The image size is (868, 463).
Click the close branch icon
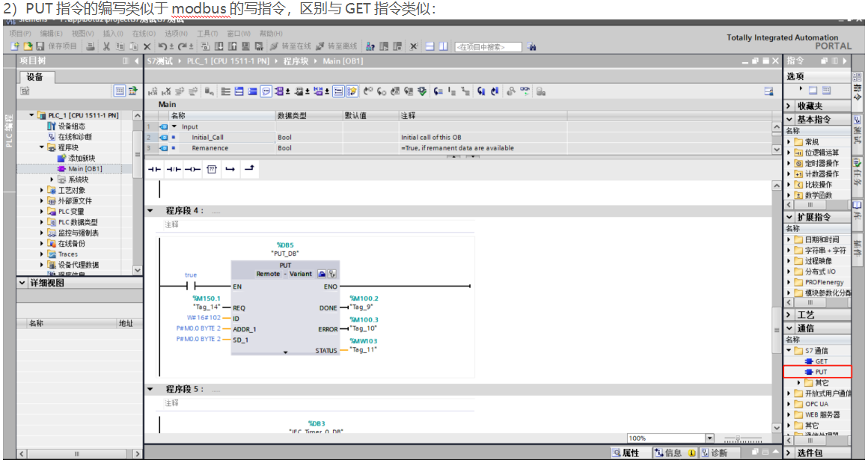pos(248,169)
